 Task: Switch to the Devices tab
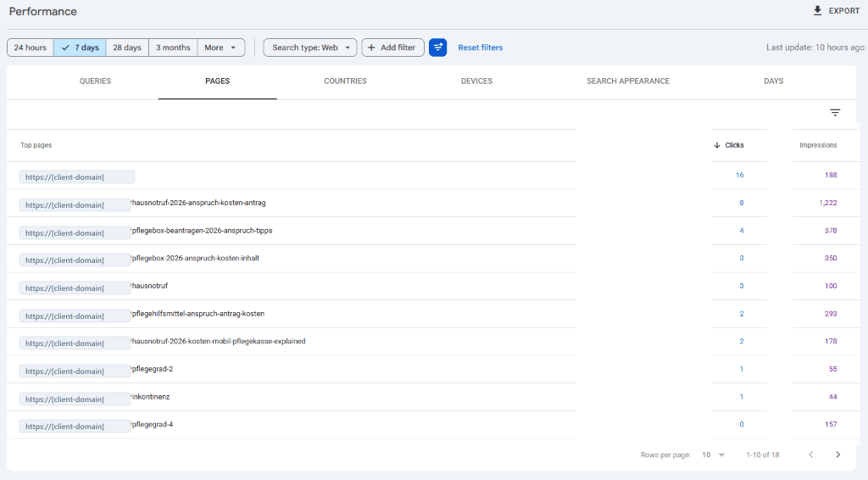[x=476, y=81]
